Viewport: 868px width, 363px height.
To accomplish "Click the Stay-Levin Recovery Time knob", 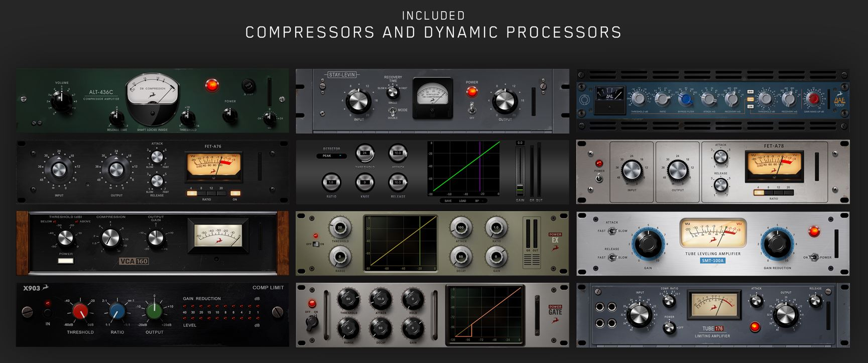I will 393,92.
